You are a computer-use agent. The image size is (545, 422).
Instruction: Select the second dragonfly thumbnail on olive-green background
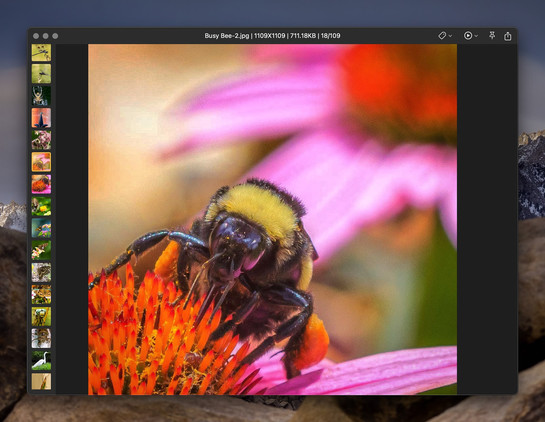coord(41,74)
